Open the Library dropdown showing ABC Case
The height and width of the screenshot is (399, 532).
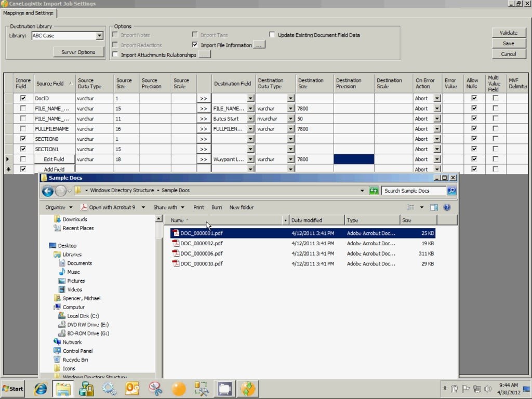[x=99, y=36]
